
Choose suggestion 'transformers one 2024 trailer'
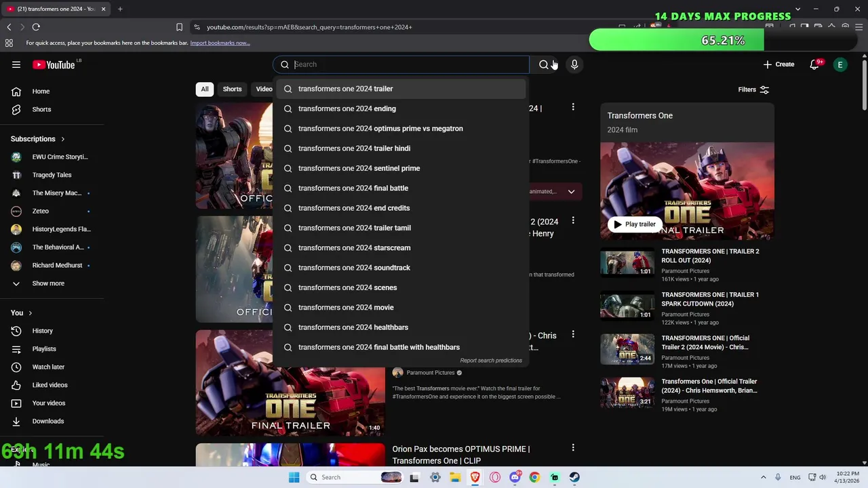click(401, 89)
